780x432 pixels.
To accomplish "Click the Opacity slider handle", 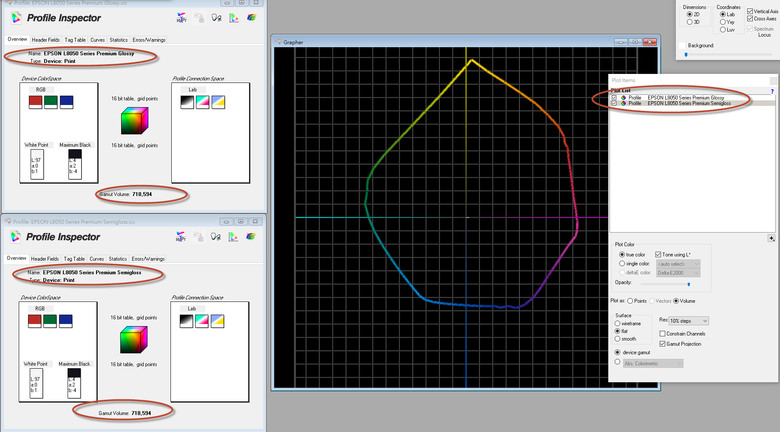I will coord(688,284).
